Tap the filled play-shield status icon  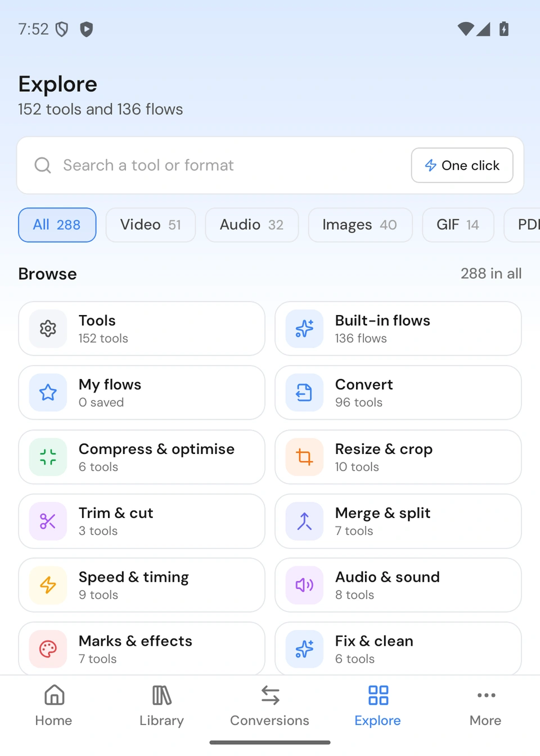point(86,29)
